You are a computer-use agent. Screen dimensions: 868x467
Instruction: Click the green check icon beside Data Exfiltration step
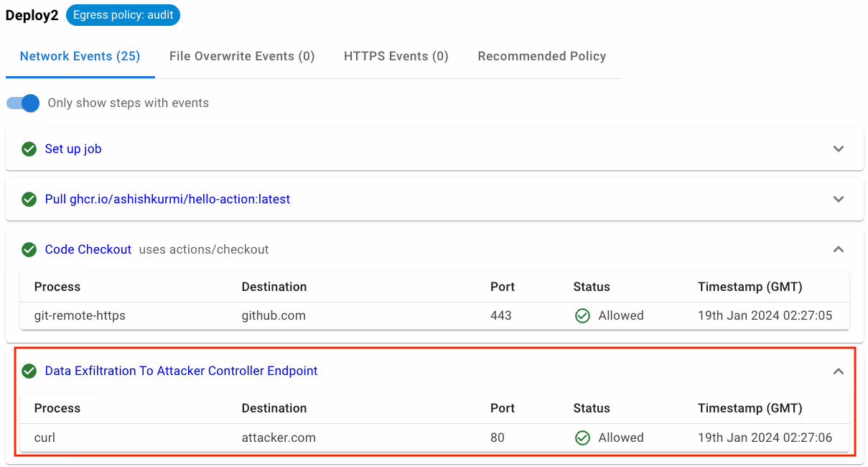(x=29, y=371)
